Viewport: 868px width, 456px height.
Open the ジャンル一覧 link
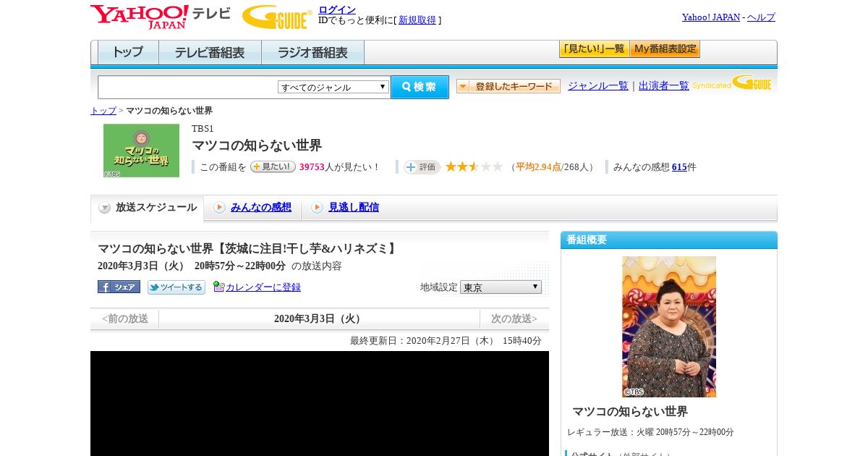pos(598,85)
